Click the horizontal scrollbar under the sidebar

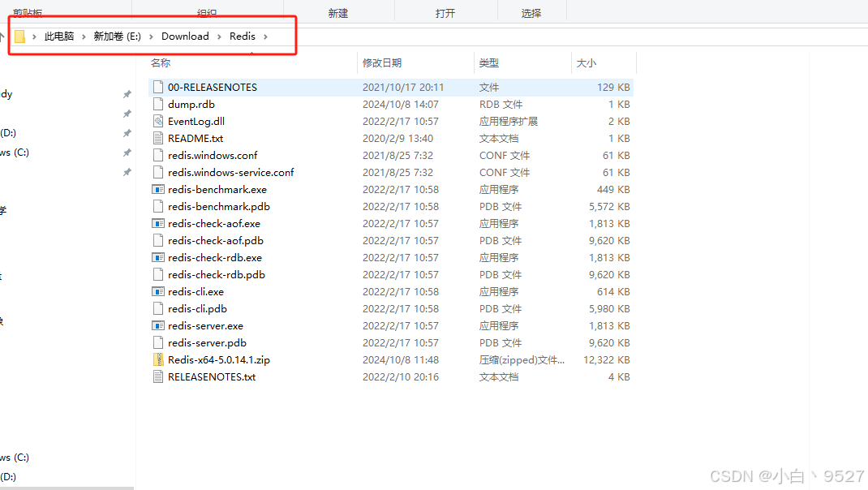[67, 488]
